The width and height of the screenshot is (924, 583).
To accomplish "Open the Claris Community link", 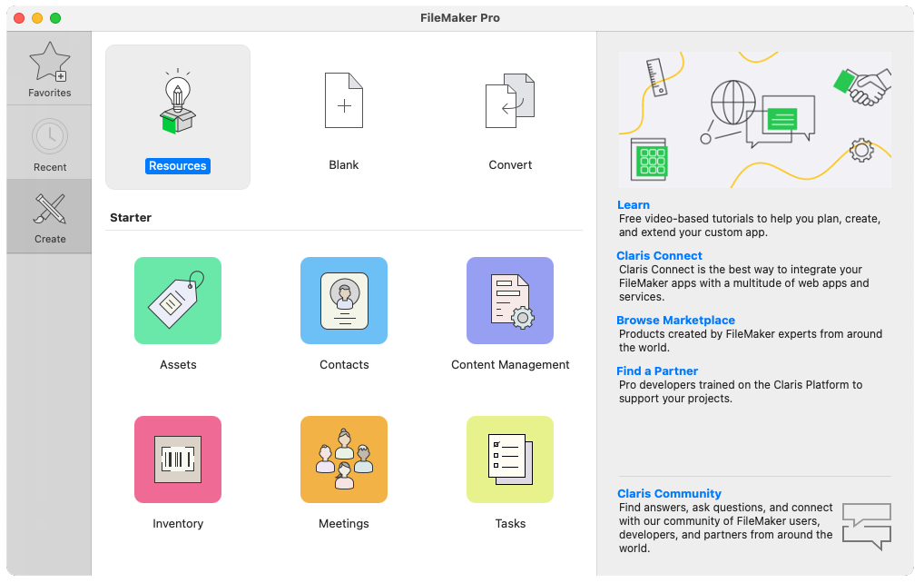I will pyautogui.click(x=670, y=493).
